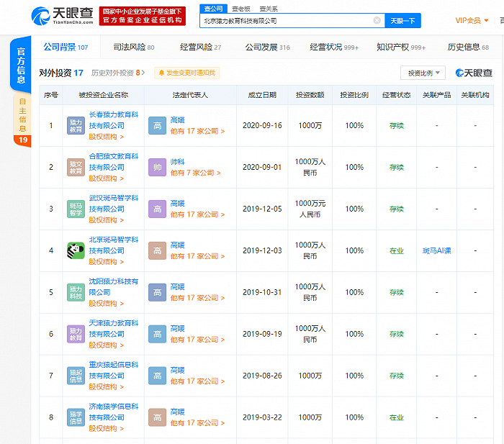This screenshot has width=504, height=444.
Task: Switch to the 司法风险 tab
Action: [x=133, y=47]
